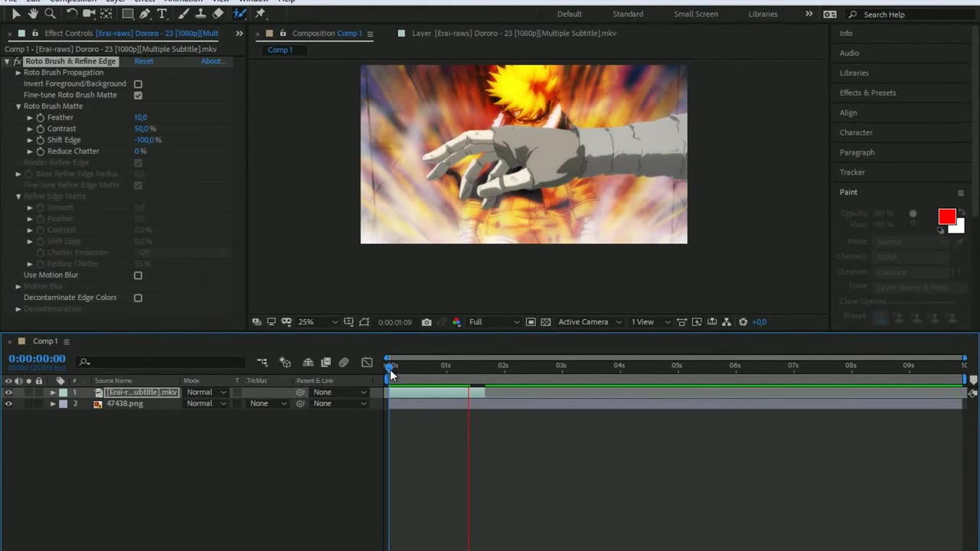Enable Decontaminate Edge Colors checkbox
This screenshot has height=551, width=980.
[138, 298]
